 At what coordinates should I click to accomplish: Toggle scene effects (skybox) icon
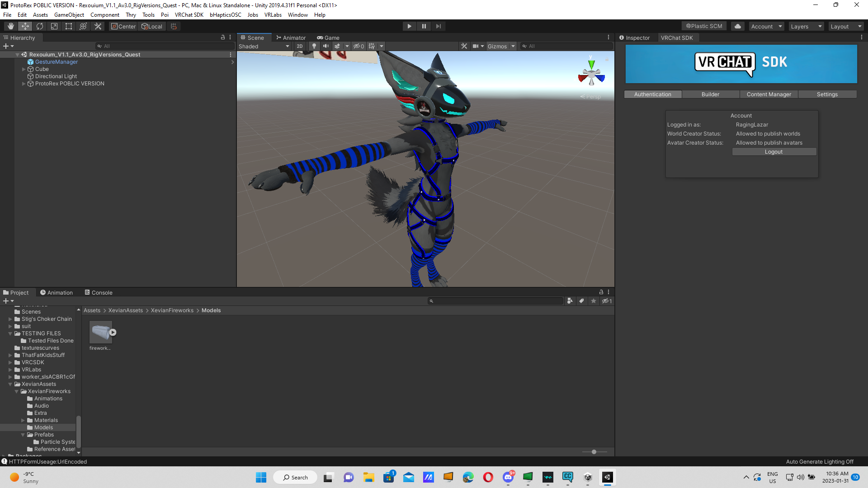tap(337, 46)
